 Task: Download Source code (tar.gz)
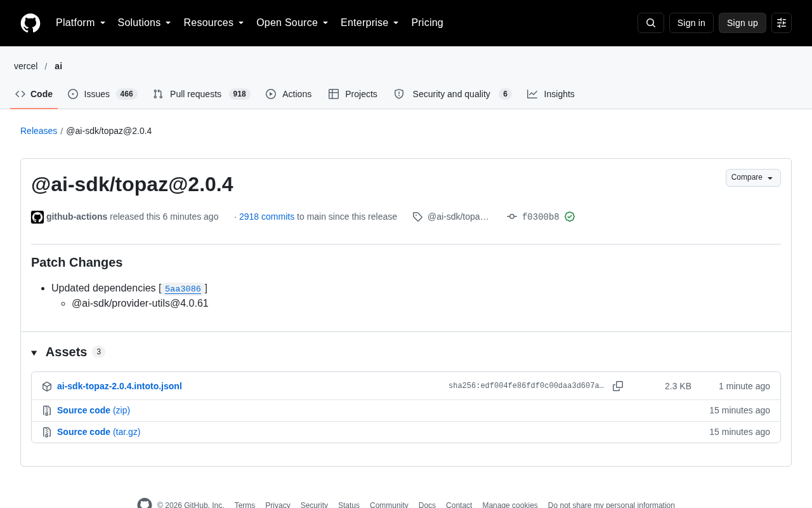[98, 432]
